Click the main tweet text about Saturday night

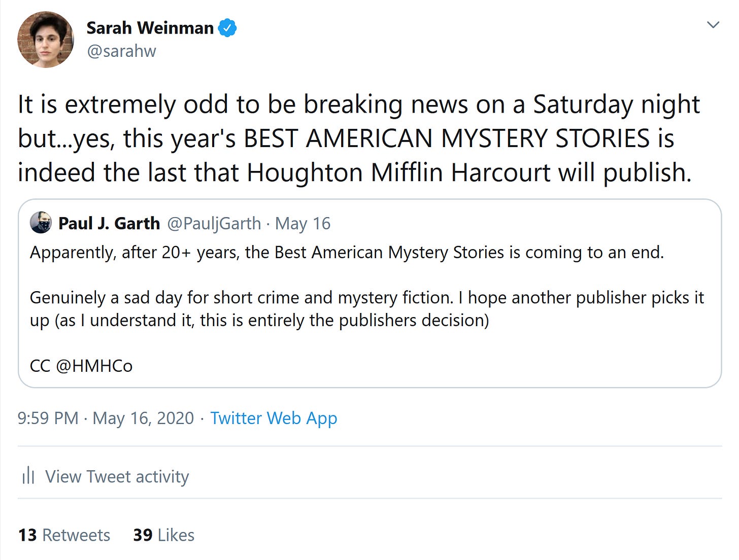355,138
